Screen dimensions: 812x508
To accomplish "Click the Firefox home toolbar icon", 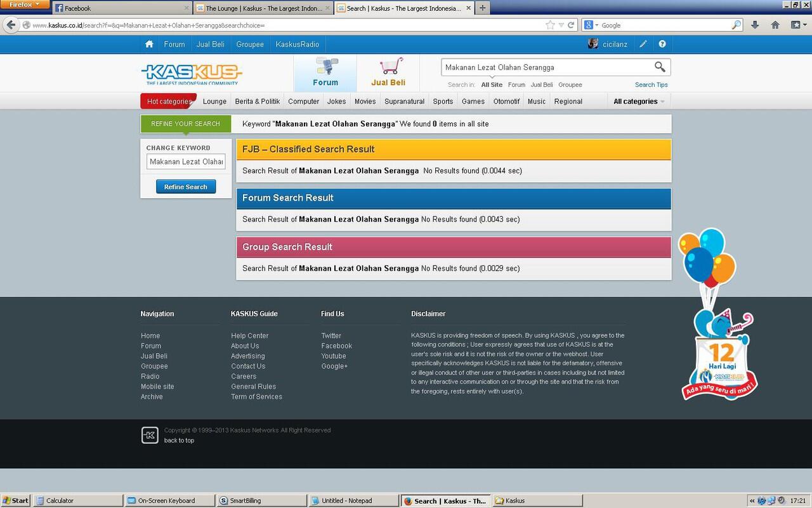I will click(x=775, y=25).
